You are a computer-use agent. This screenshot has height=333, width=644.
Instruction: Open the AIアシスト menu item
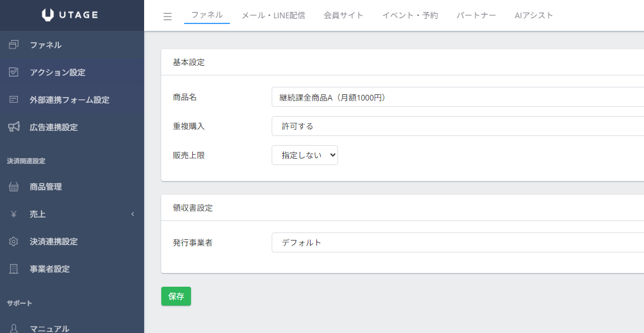(534, 15)
